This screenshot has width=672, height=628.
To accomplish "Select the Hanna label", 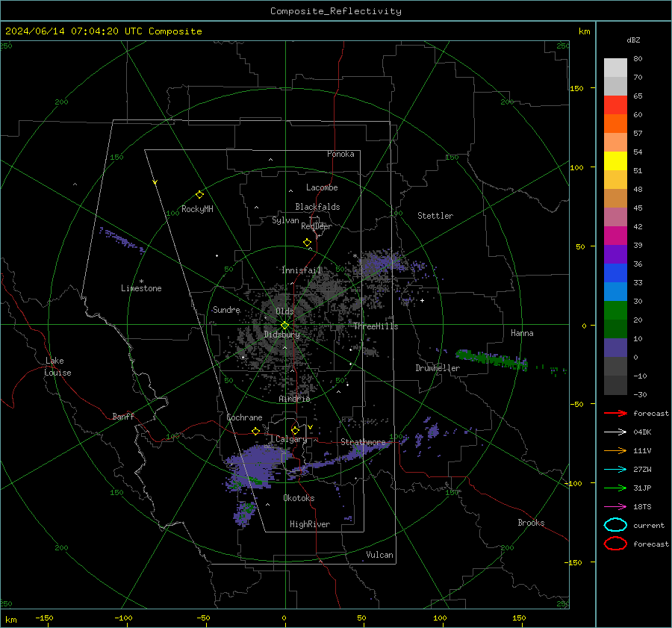I will [x=522, y=333].
